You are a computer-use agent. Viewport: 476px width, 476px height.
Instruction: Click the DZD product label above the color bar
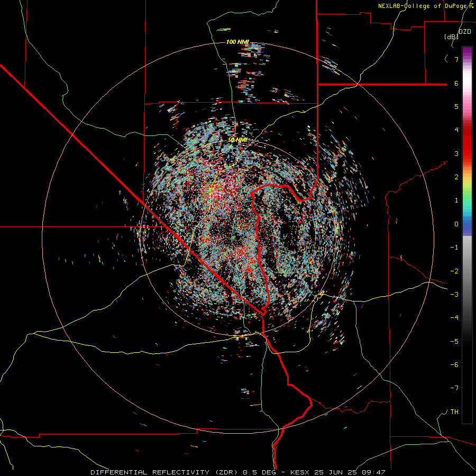(465, 31)
